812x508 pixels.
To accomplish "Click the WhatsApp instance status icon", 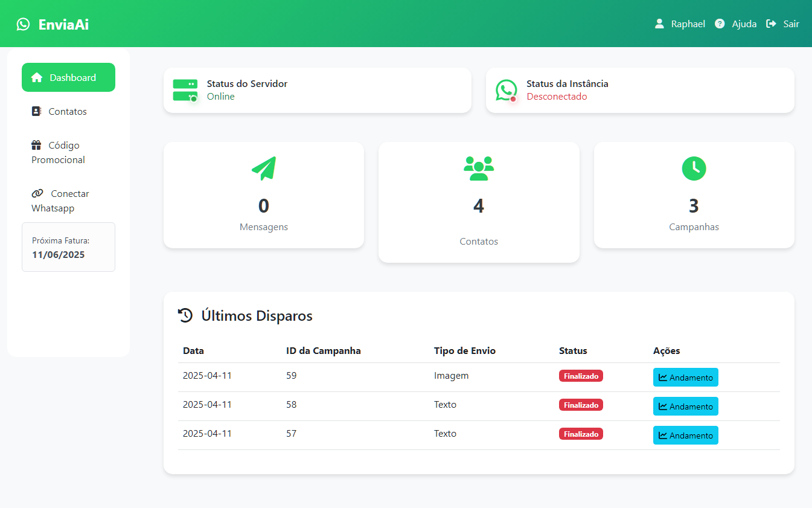I will click(506, 90).
